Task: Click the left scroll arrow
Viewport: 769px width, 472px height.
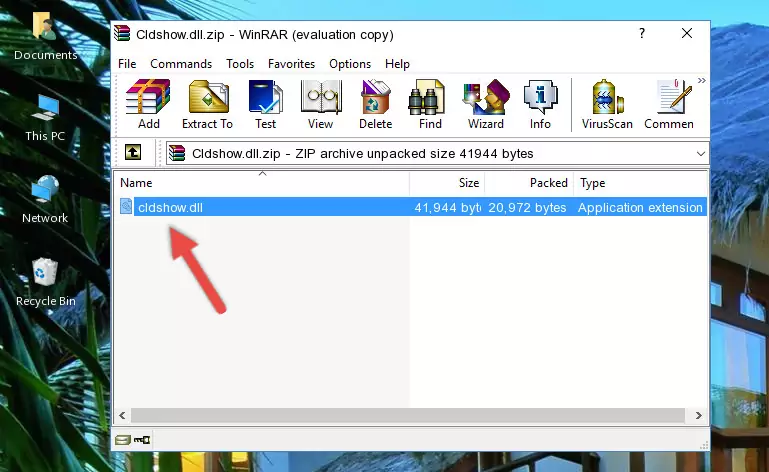Action: (122, 416)
